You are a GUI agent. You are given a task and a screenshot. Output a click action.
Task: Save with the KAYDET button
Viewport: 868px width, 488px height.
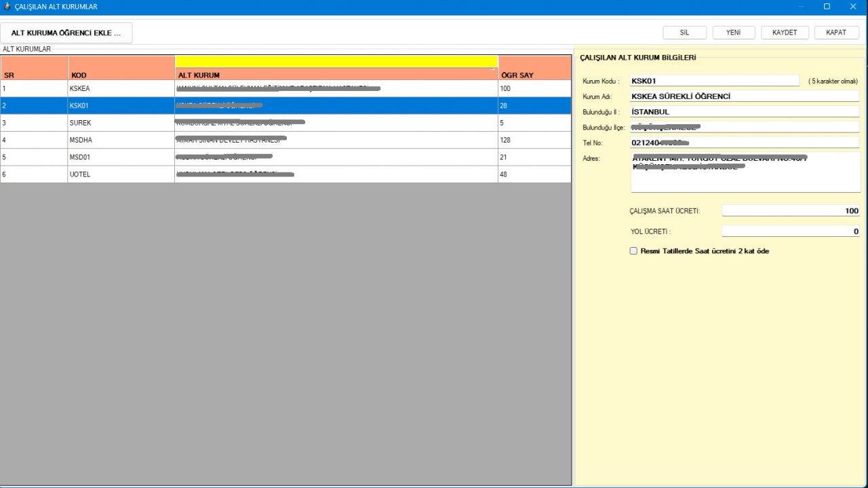[785, 33]
